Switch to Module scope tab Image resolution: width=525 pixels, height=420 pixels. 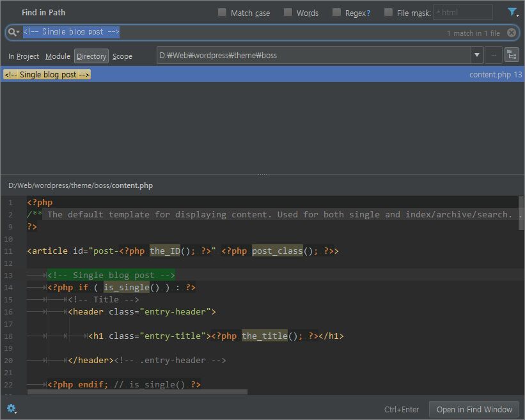(x=58, y=56)
